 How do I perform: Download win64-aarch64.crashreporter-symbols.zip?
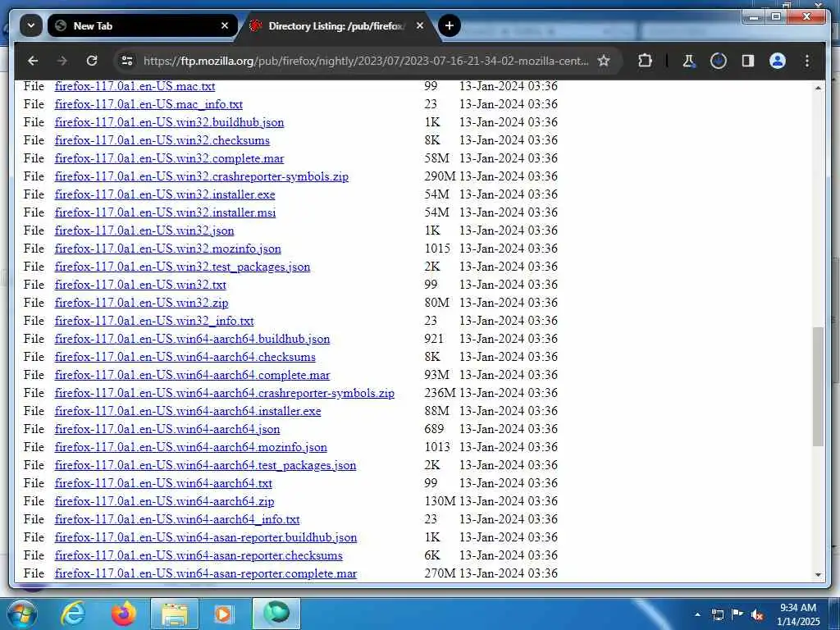pyautogui.click(x=225, y=393)
